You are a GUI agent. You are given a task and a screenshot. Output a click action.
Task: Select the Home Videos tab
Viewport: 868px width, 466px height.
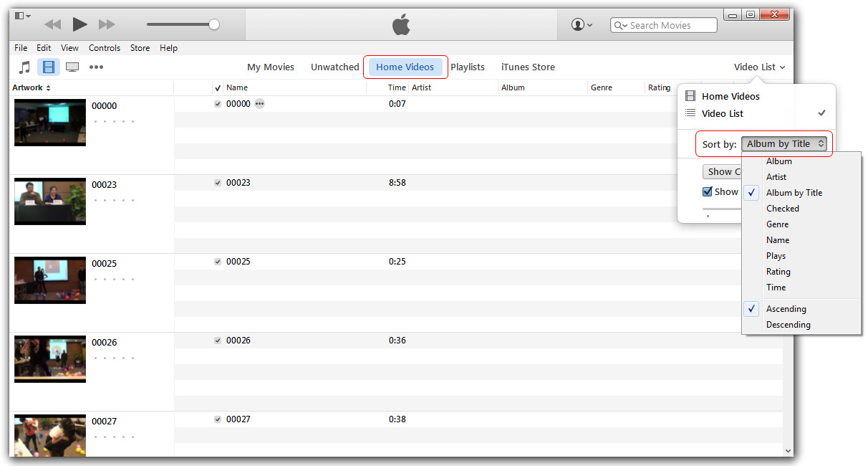click(405, 67)
